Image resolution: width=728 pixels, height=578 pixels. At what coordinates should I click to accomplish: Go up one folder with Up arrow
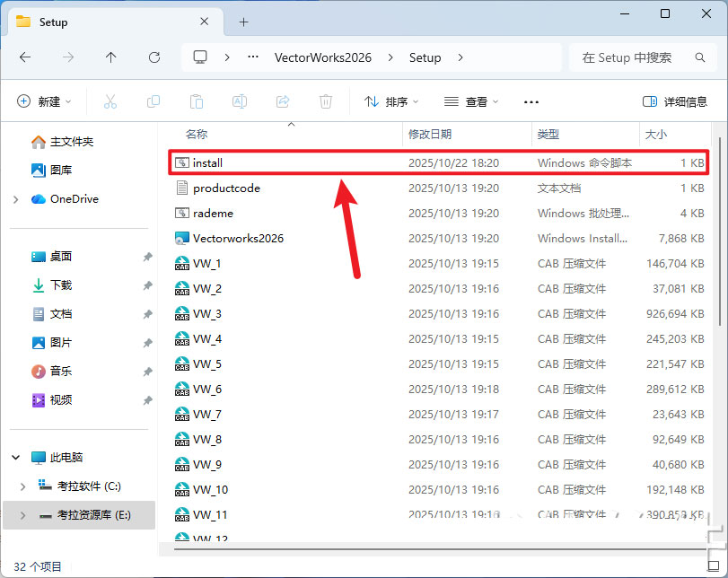pos(111,57)
